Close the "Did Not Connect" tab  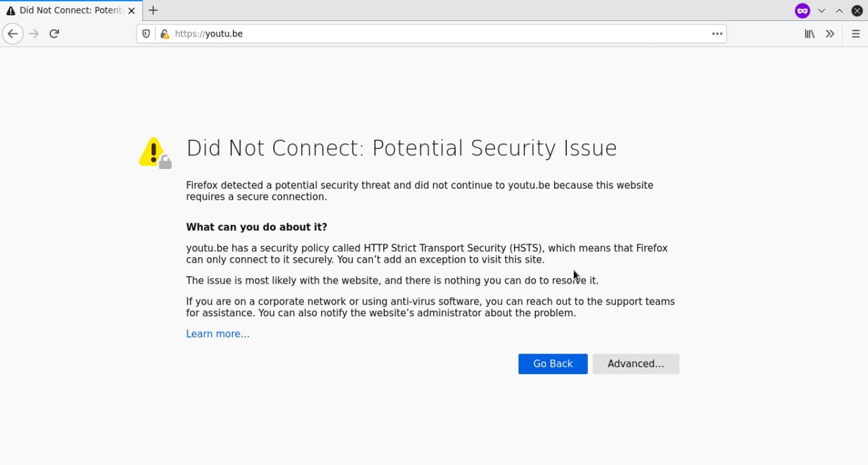click(x=132, y=11)
